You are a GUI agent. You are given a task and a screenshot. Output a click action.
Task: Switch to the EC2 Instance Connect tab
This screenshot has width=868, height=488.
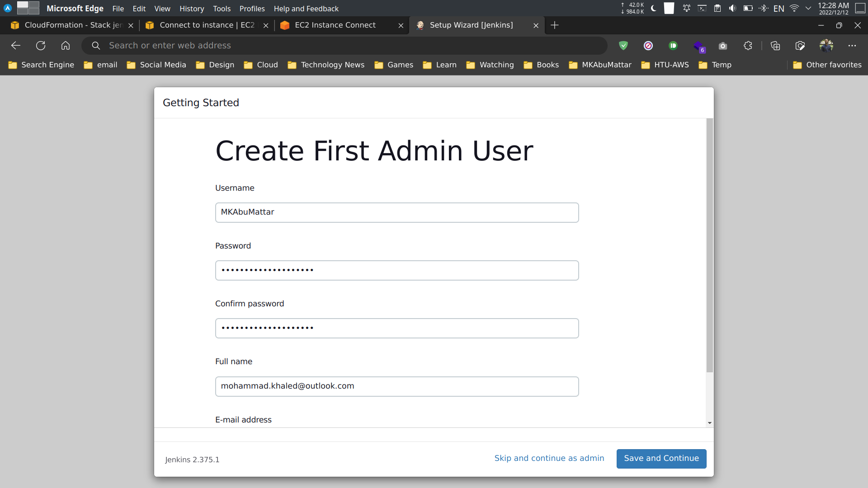click(x=335, y=25)
